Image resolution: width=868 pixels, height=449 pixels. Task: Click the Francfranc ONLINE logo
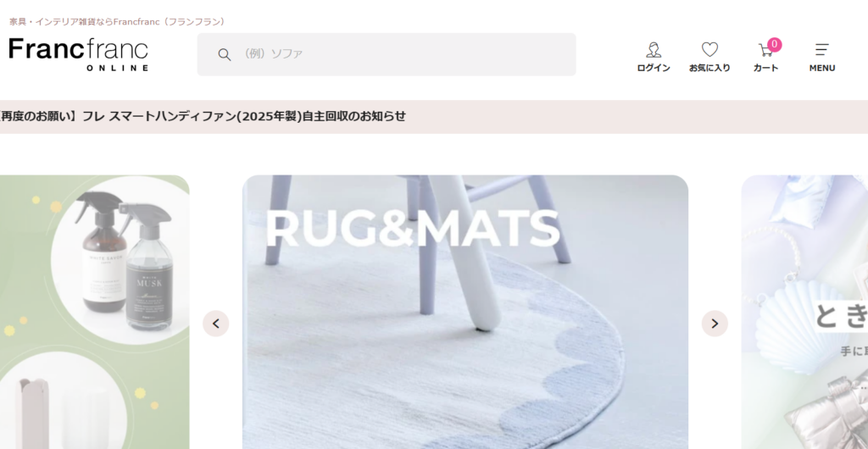coord(79,54)
